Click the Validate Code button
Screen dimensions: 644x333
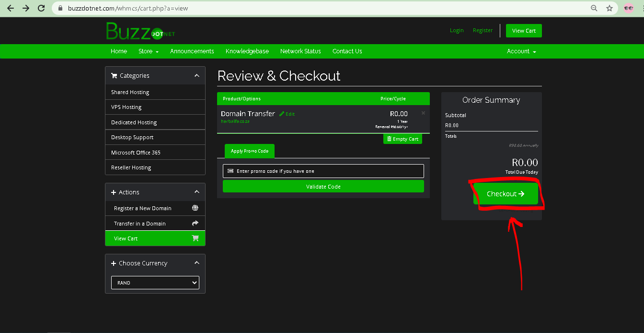[x=323, y=187]
